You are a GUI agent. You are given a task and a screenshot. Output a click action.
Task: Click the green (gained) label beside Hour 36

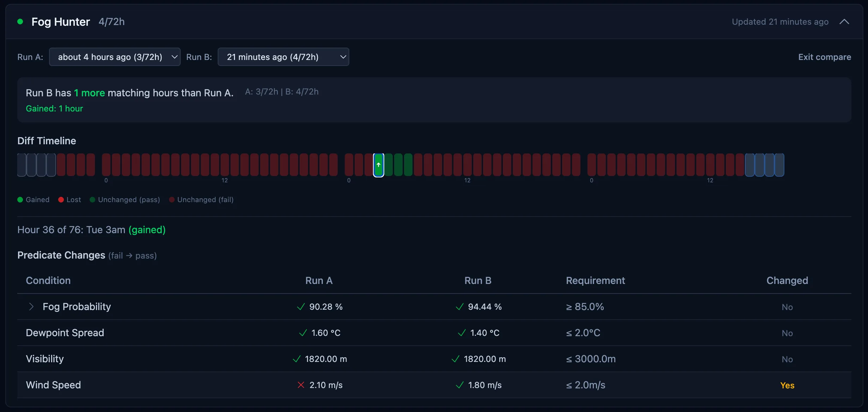(x=147, y=230)
